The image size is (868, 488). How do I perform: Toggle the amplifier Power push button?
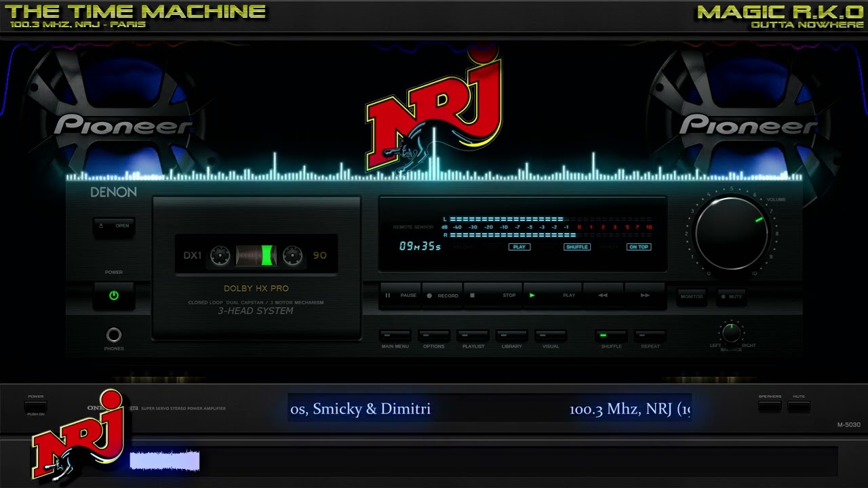pyautogui.click(x=36, y=406)
